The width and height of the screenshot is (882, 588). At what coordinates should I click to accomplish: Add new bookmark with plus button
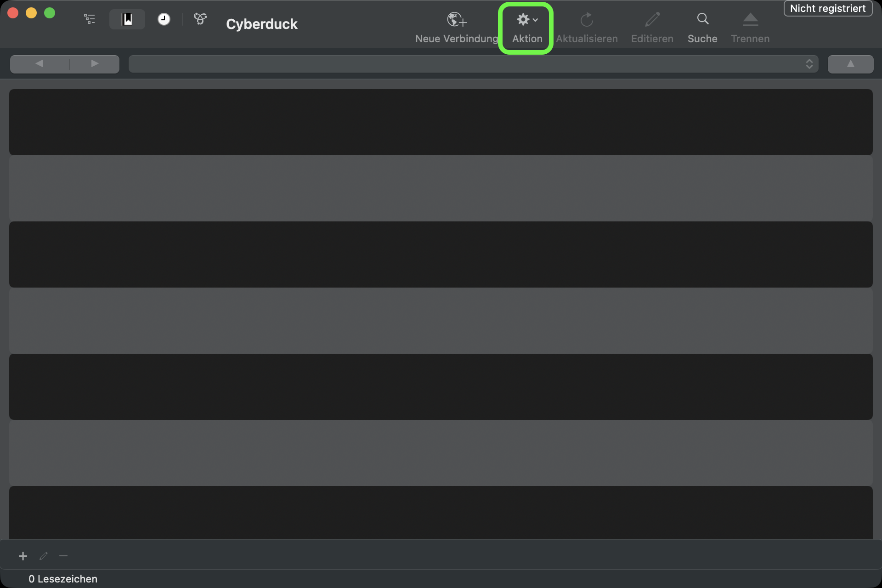pyautogui.click(x=23, y=556)
